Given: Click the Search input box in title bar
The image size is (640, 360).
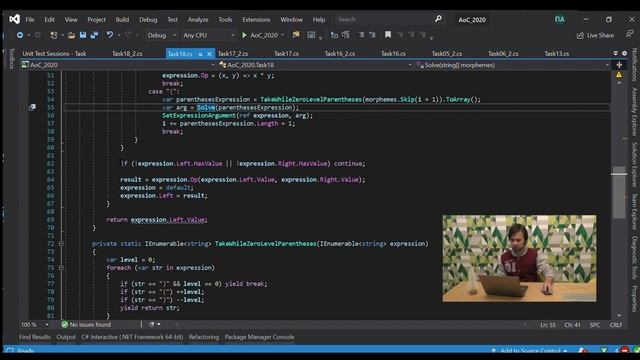Looking at the screenshot, I should (390, 19).
